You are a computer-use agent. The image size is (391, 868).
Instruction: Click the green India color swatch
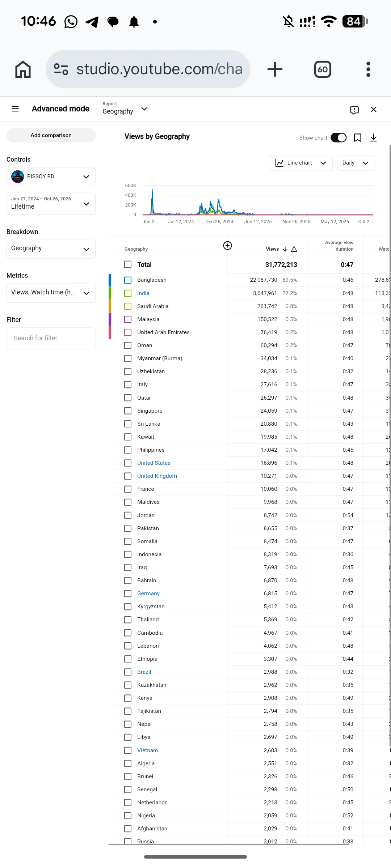click(x=110, y=293)
